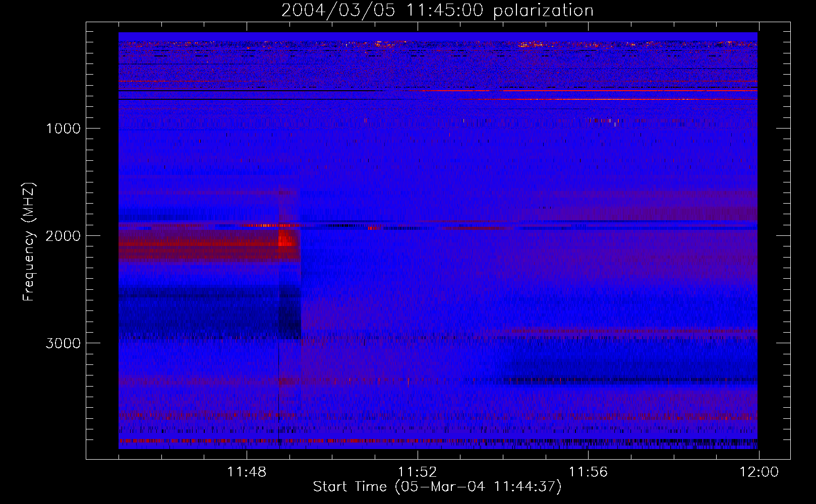Click the 'Start Time (05-Mar-04 11:44:37)' axis title
Screen dimensions: 816x504
[x=437, y=487]
